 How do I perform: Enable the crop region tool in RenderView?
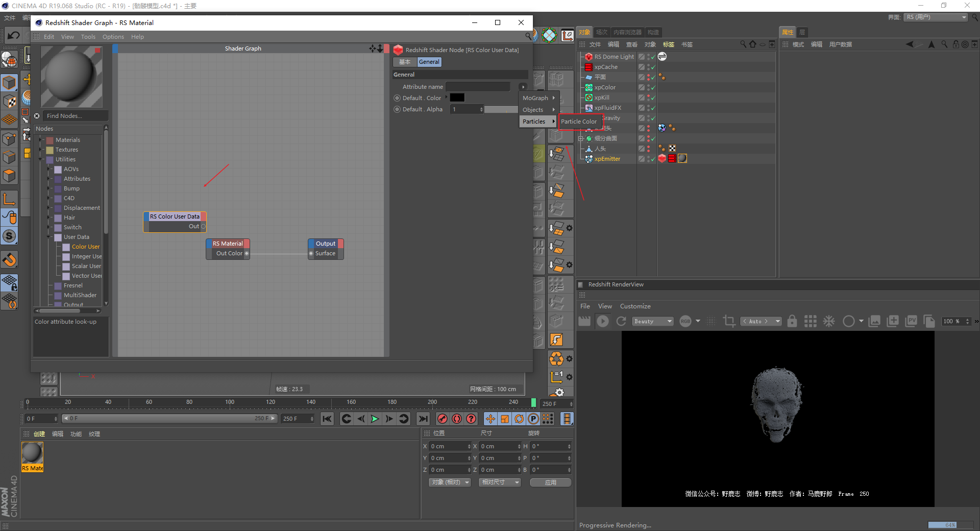[729, 321]
